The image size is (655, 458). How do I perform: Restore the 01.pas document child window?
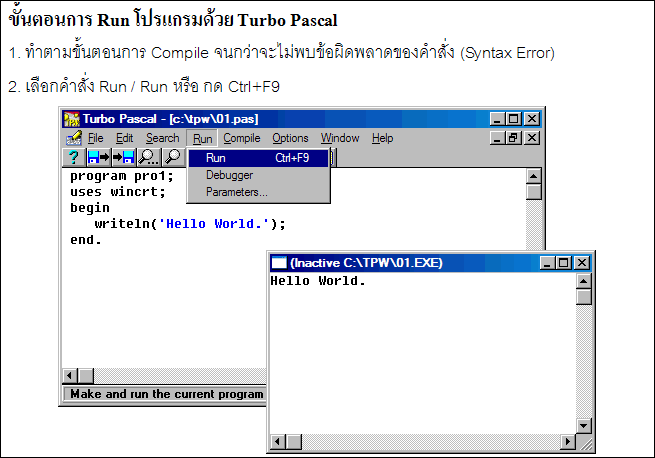point(513,138)
